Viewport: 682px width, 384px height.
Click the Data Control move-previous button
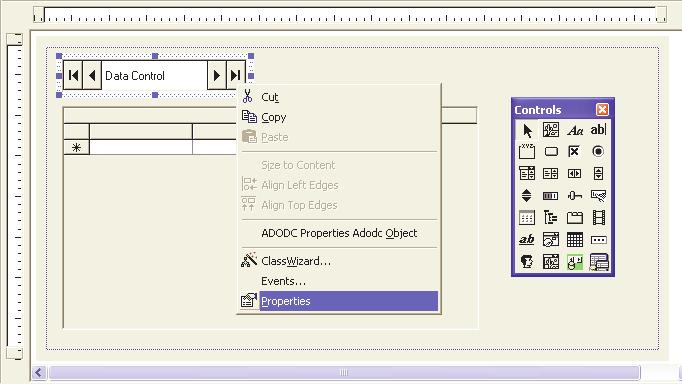(x=92, y=76)
